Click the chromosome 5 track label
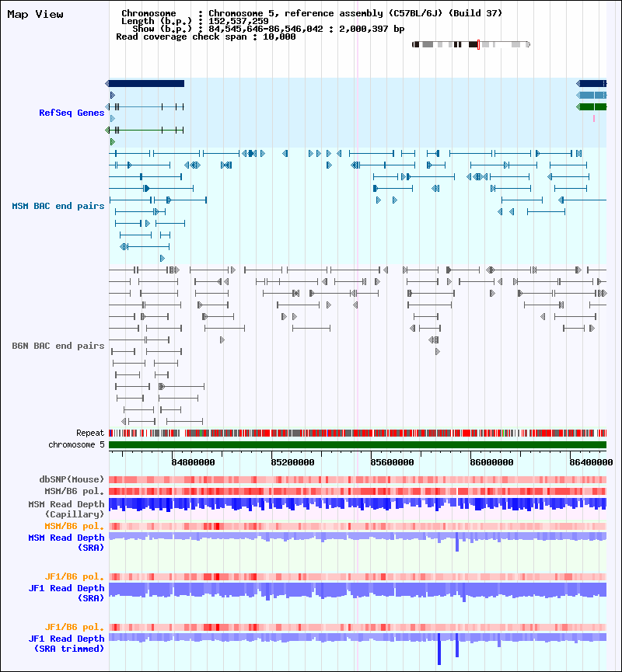Screen dimensions: 622x672 tap(76, 444)
